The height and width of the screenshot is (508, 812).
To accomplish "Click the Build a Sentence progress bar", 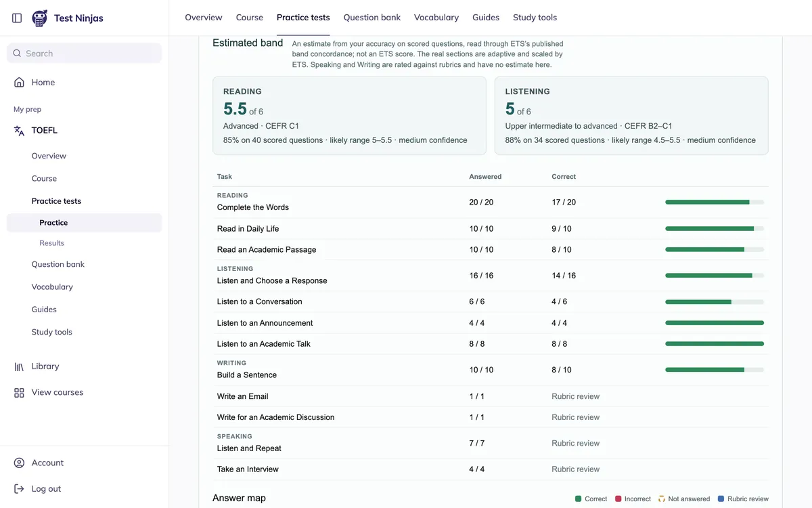I will 715,370.
